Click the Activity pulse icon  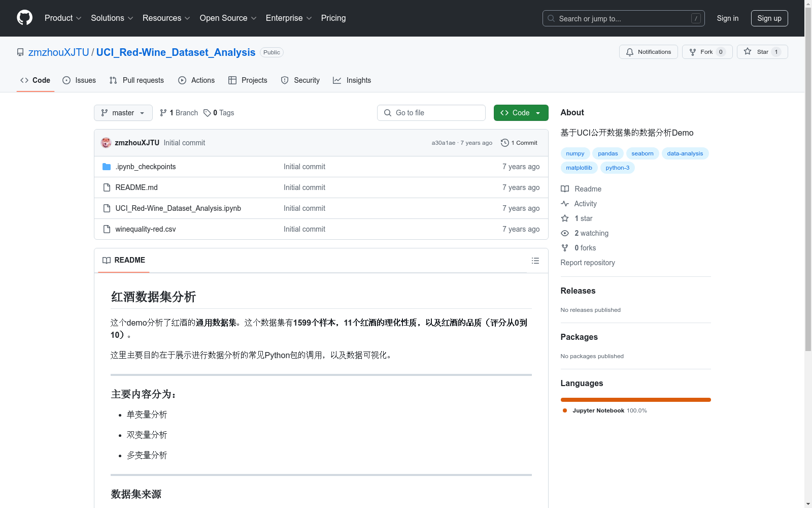565,204
